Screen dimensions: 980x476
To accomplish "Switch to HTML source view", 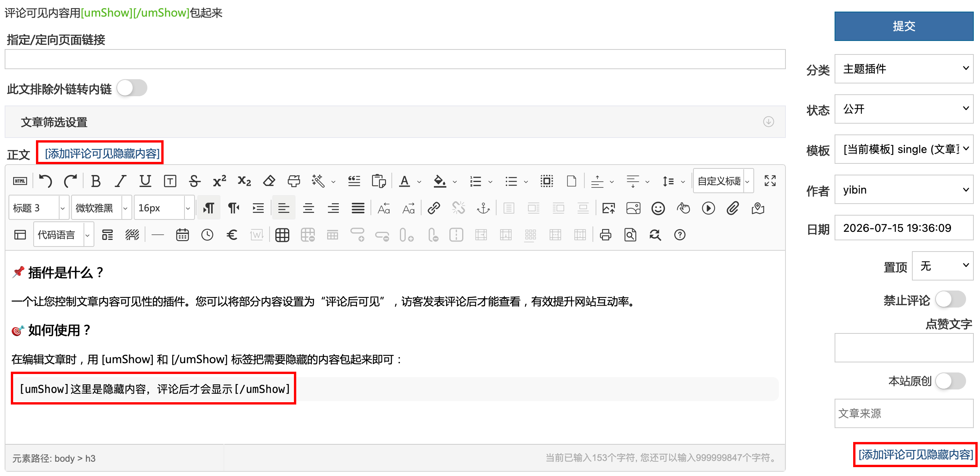I will pyautogui.click(x=20, y=181).
